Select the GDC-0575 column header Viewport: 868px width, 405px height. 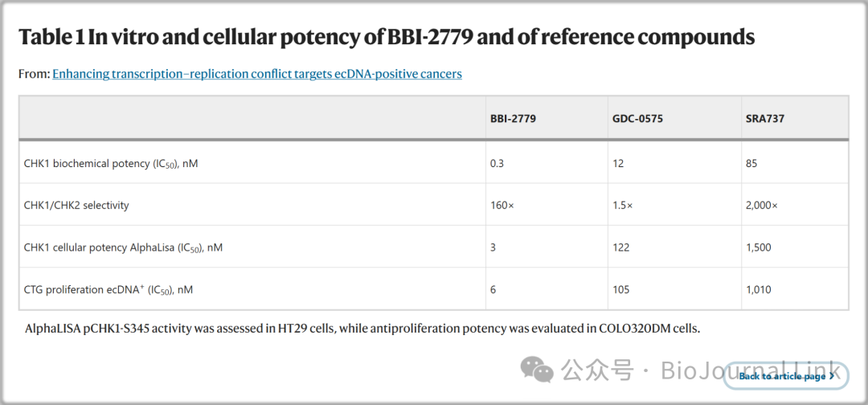coord(637,118)
